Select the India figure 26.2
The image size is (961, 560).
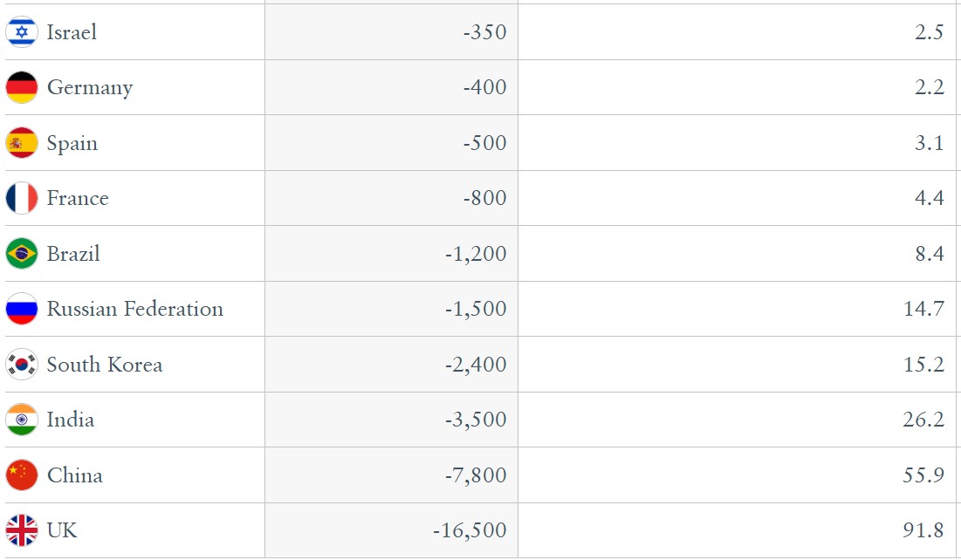pyautogui.click(x=923, y=420)
